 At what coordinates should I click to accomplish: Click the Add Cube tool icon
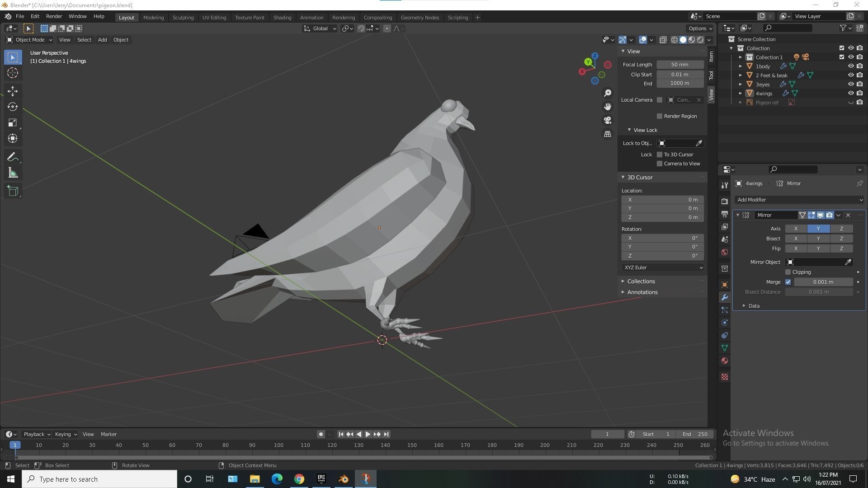(x=13, y=191)
